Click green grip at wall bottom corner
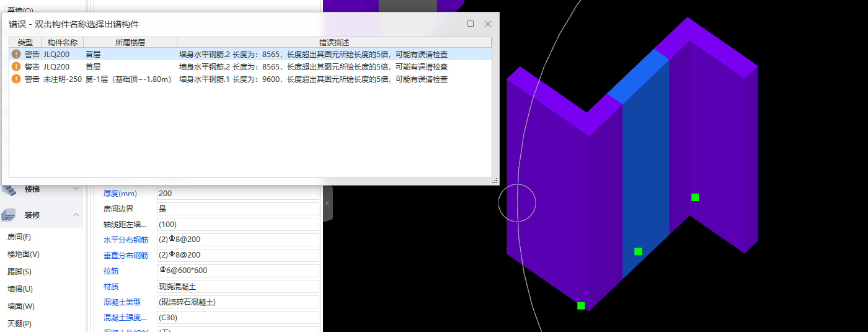 pyautogui.click(x=581, y=305)
